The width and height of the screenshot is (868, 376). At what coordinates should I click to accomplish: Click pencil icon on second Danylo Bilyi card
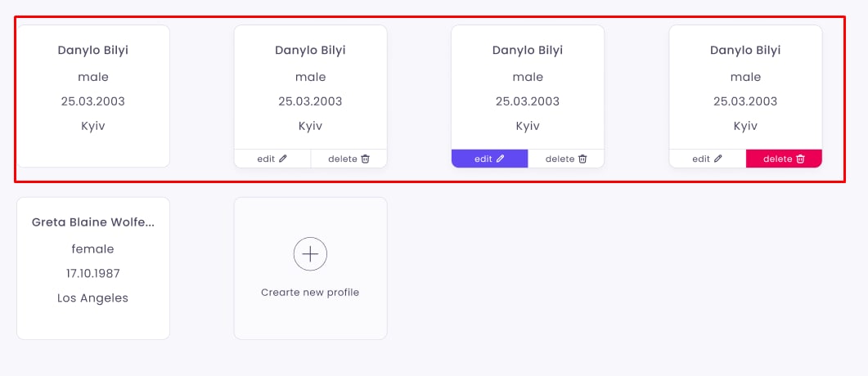click(283, 159)
